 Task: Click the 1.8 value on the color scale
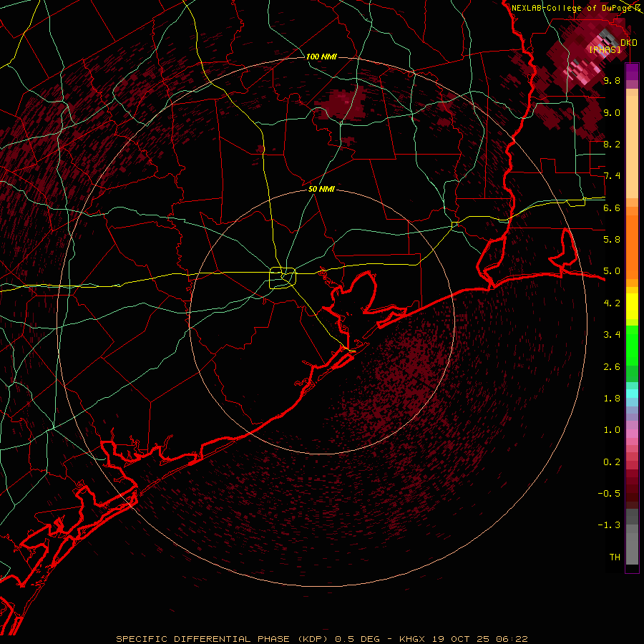click(x=612, y=399)
